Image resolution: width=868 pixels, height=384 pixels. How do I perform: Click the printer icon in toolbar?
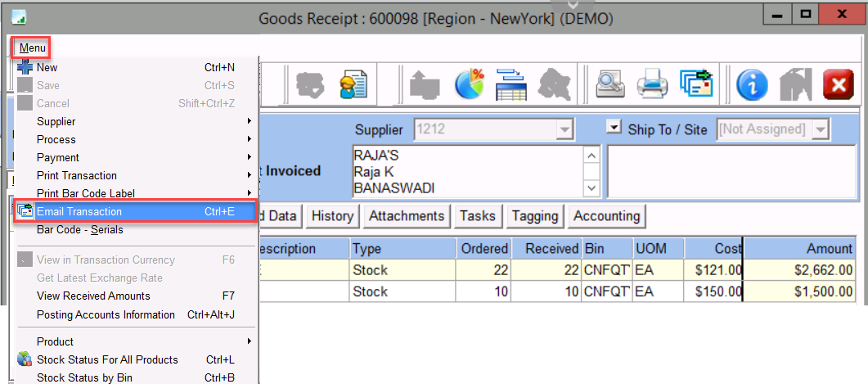(654, 84)
